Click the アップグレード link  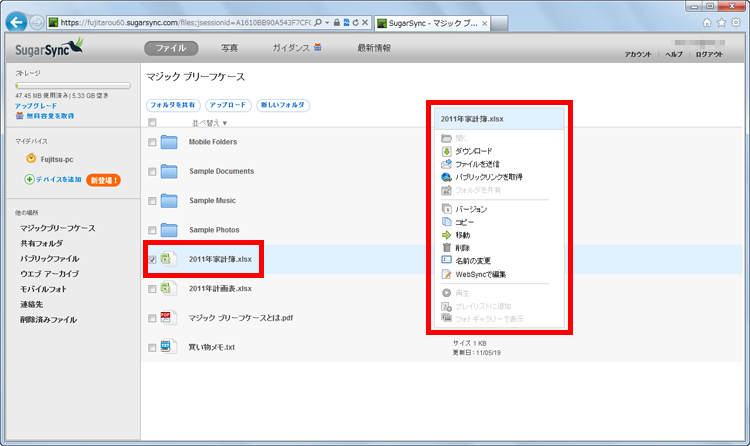tap(36, 106)
